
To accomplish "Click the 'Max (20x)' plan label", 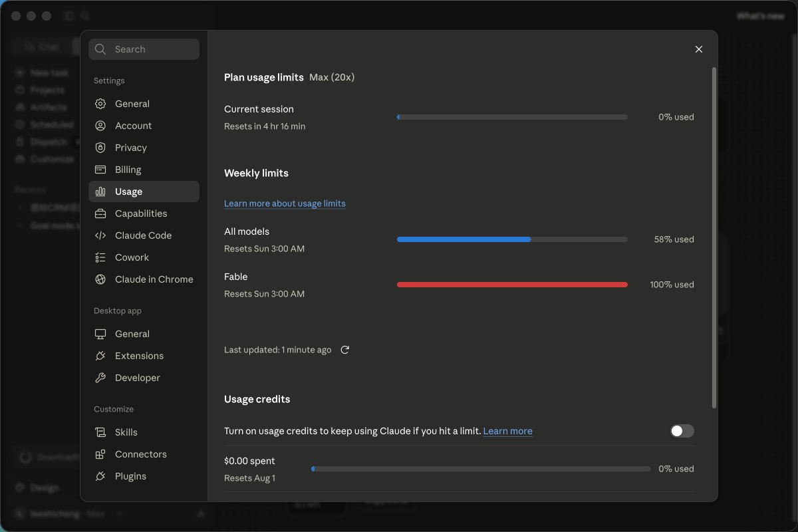I will coord(332,77).
